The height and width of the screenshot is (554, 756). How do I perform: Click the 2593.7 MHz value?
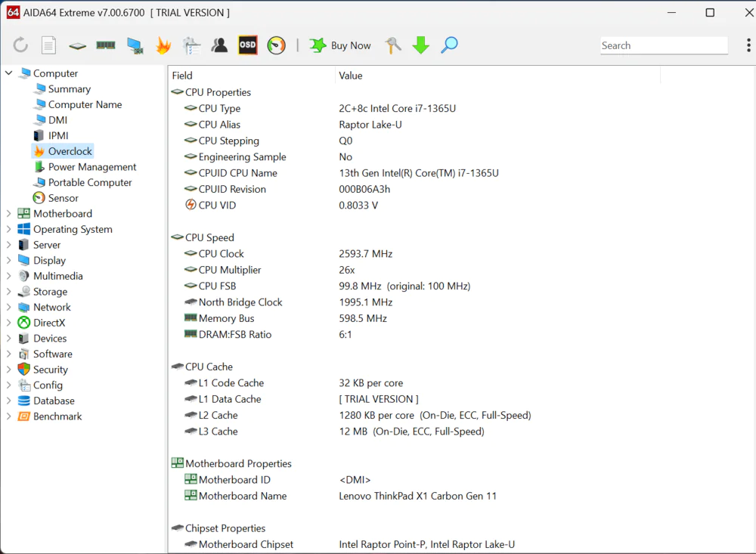[x=365, y=254]
